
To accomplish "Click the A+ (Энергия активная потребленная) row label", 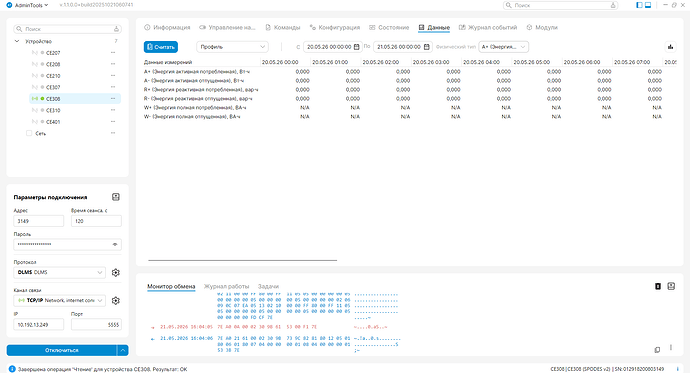I will coord(197,71).
